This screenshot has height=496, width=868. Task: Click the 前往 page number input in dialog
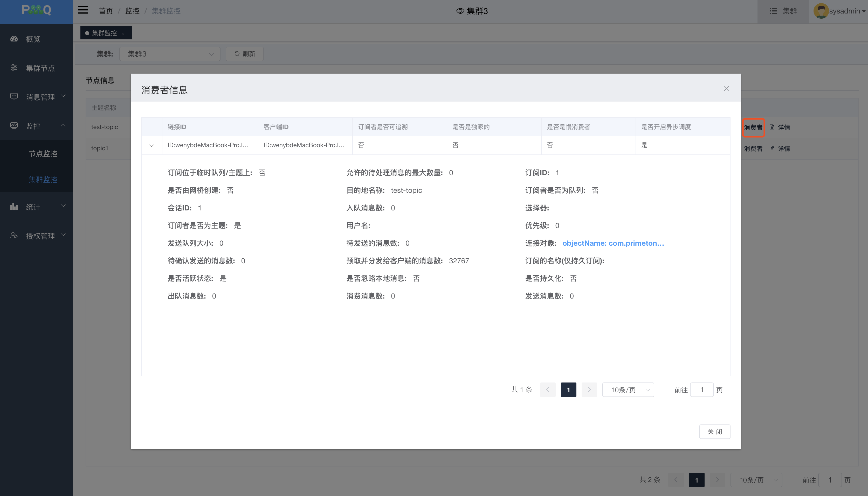tap(702, 390)
